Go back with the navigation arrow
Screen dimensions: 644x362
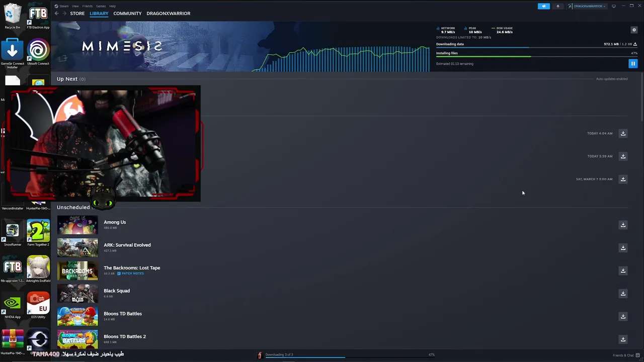[56, 14]
